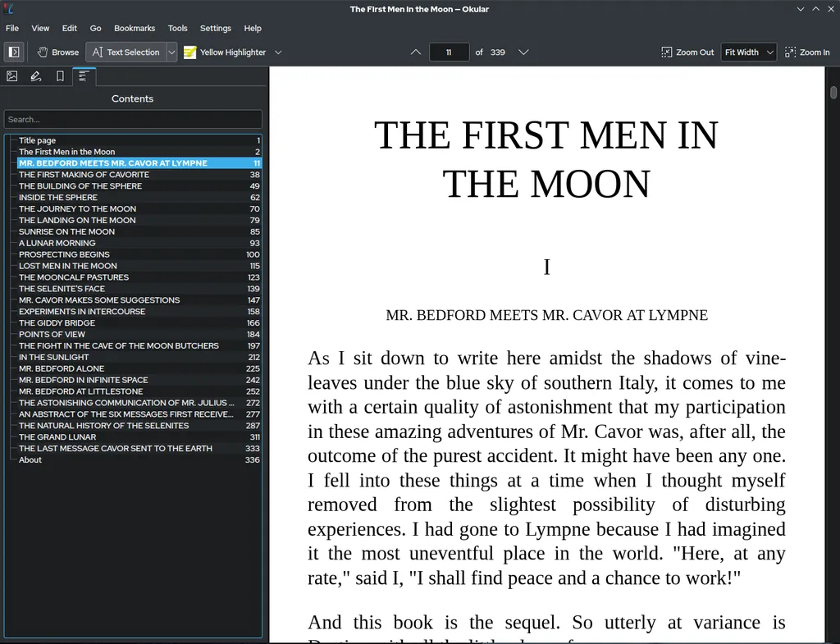
Task: Jump to THE JOURNEY TO THE MOON chapter
Action: click(x=76, y=208)
